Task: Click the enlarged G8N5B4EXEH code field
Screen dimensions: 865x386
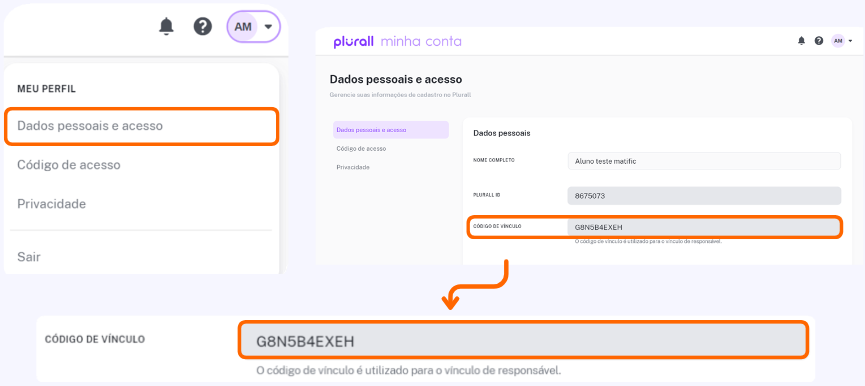Action: click(524, 340)
